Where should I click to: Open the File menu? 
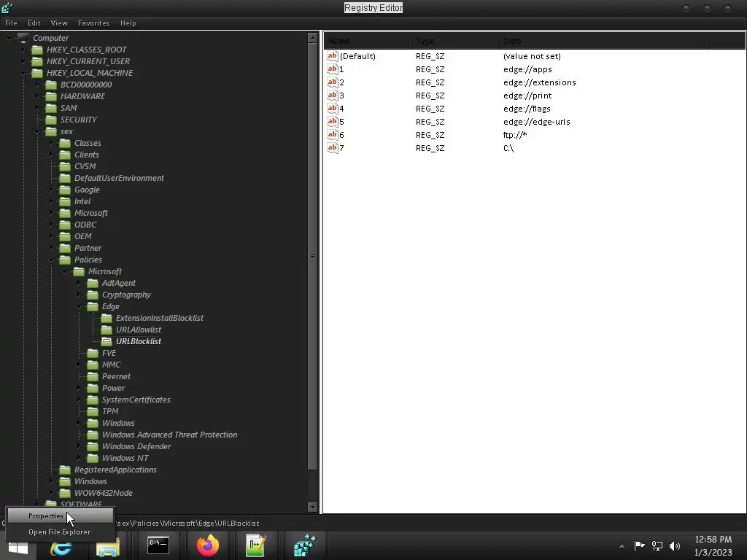click(x=11, y=23)
